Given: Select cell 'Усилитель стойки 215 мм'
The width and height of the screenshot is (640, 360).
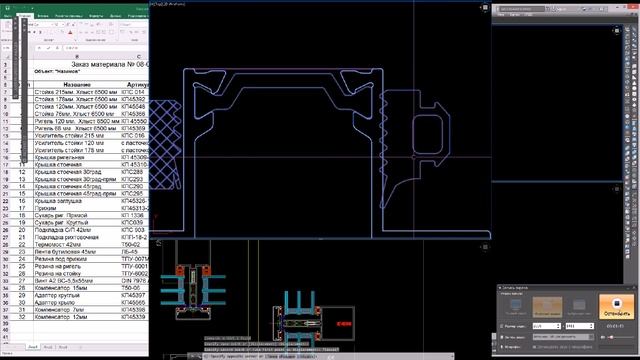Looking at the screenshot, I should point(77,136).
